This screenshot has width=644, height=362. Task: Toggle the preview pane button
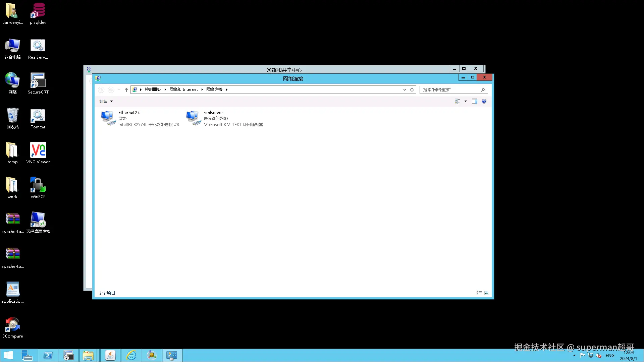point(474,101)
